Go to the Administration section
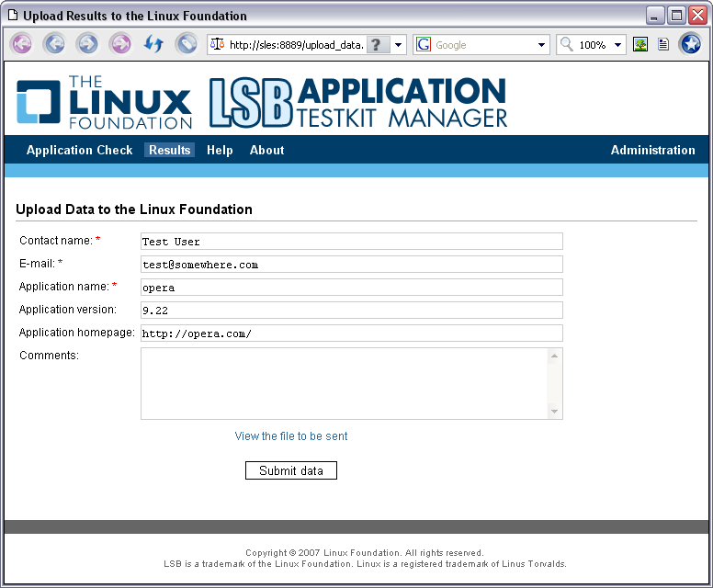Image resolution: width=713 pixels, height=588 pixels. [652, 150]
